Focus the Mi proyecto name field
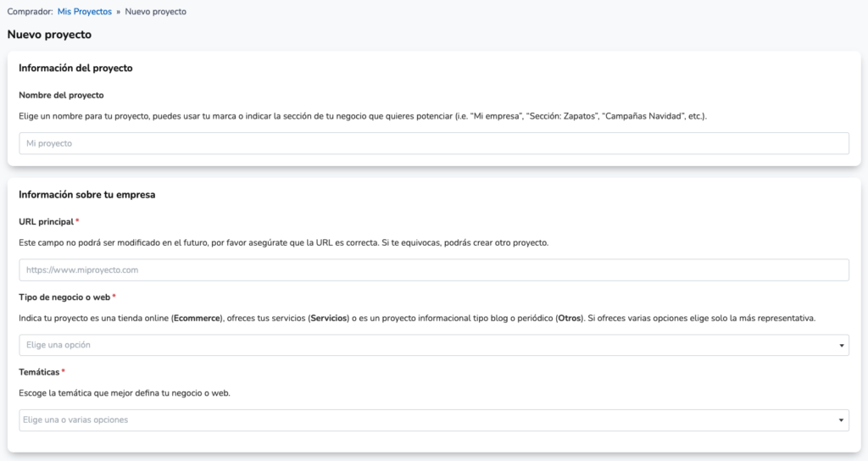The height and width of the screenshot is (461, 868). [434, 143]
